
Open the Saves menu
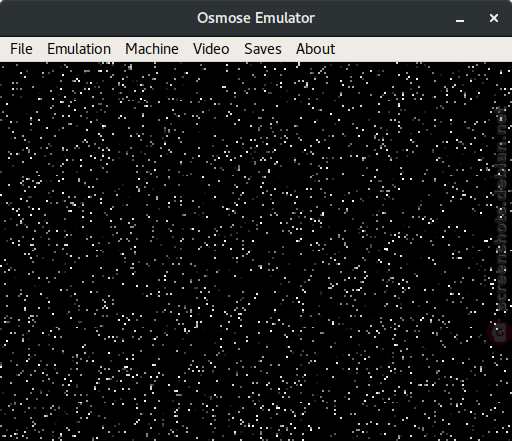[263, 49]
